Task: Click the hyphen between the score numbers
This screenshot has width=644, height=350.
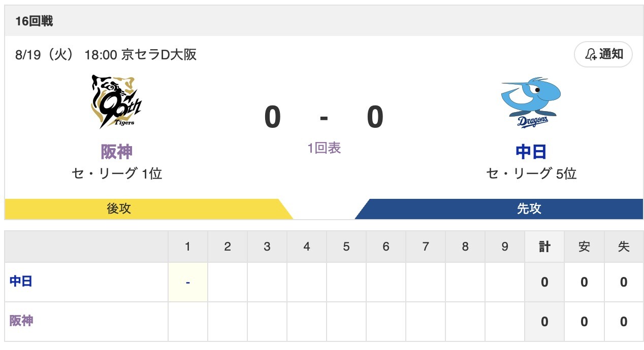Action: pyautogui.click(x=325, y=117)
